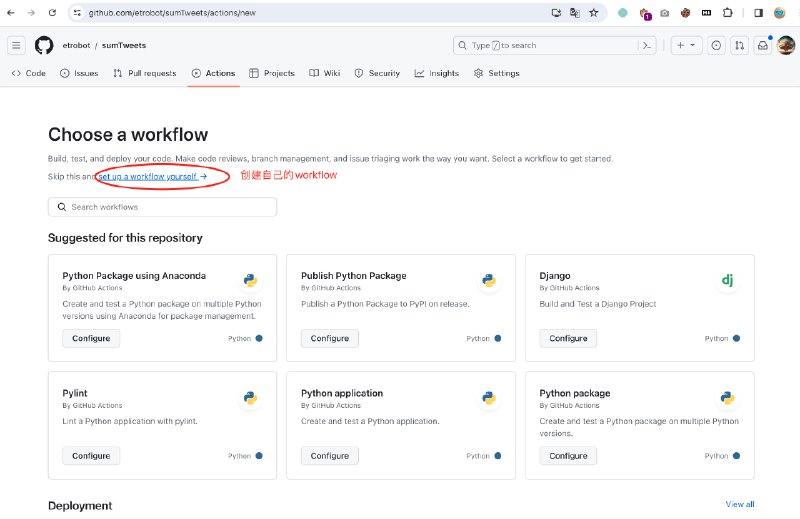Click the Python application card title
This screenshot has height=519, width=800.
pyautogui.click(x=342, y=393)
